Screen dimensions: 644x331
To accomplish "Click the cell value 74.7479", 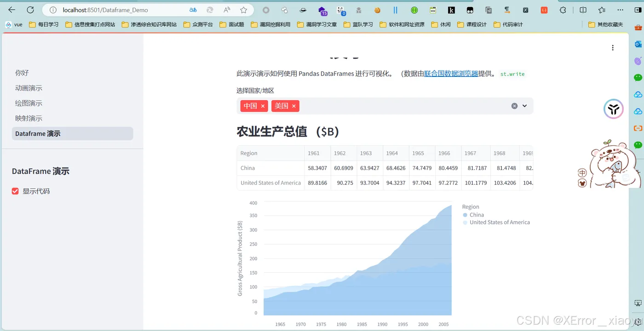I will tap(422, 168).
